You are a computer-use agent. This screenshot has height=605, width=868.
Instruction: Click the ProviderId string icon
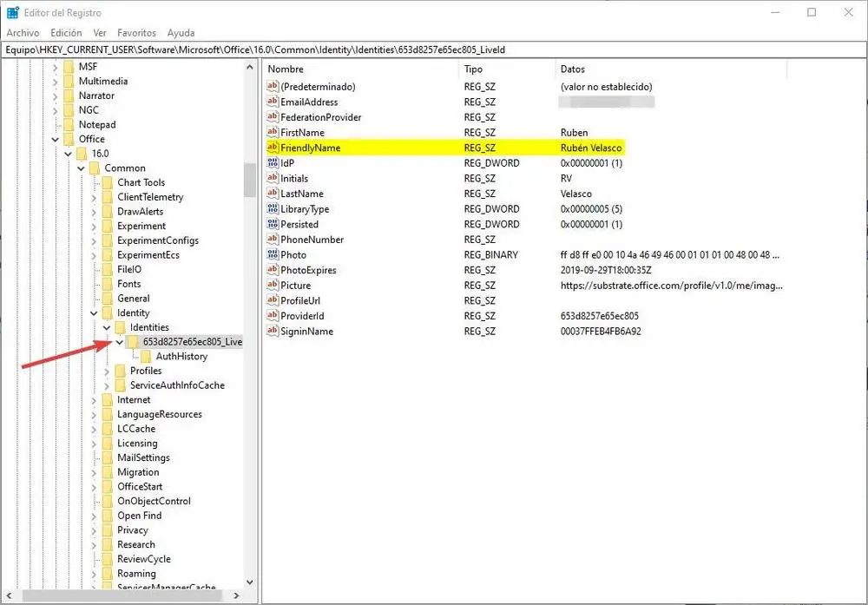(x=273, y=315)
